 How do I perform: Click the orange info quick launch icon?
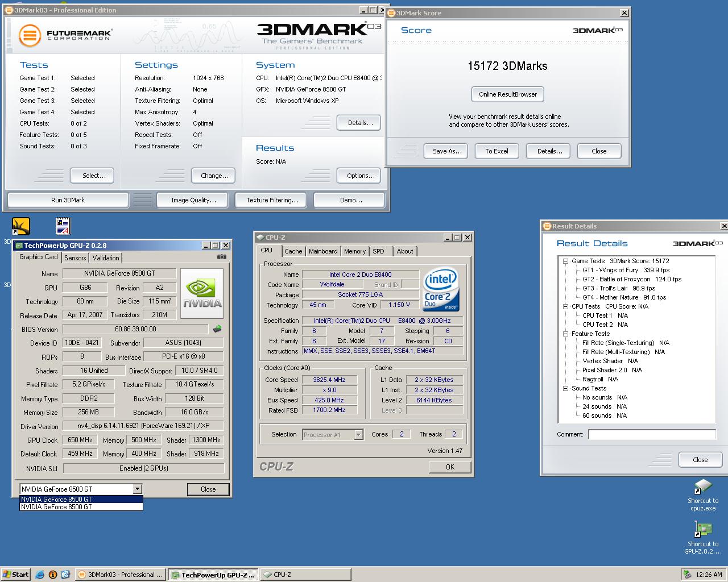coord(53,575)
